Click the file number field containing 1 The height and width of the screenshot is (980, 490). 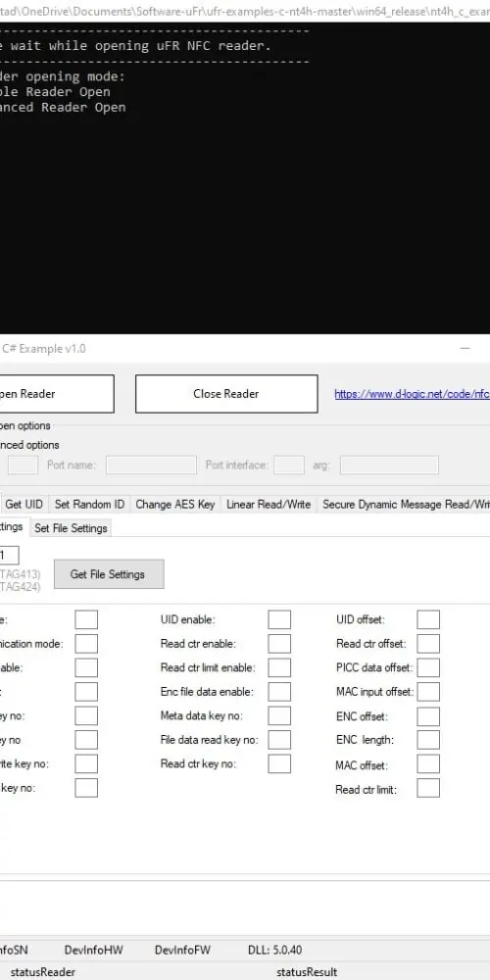pos(10,555)
